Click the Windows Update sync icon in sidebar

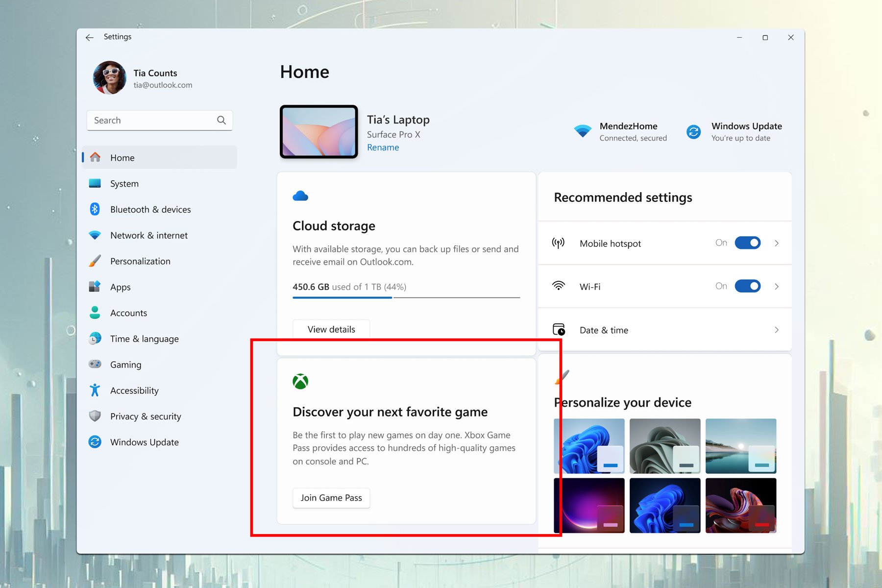click(95, 442)
